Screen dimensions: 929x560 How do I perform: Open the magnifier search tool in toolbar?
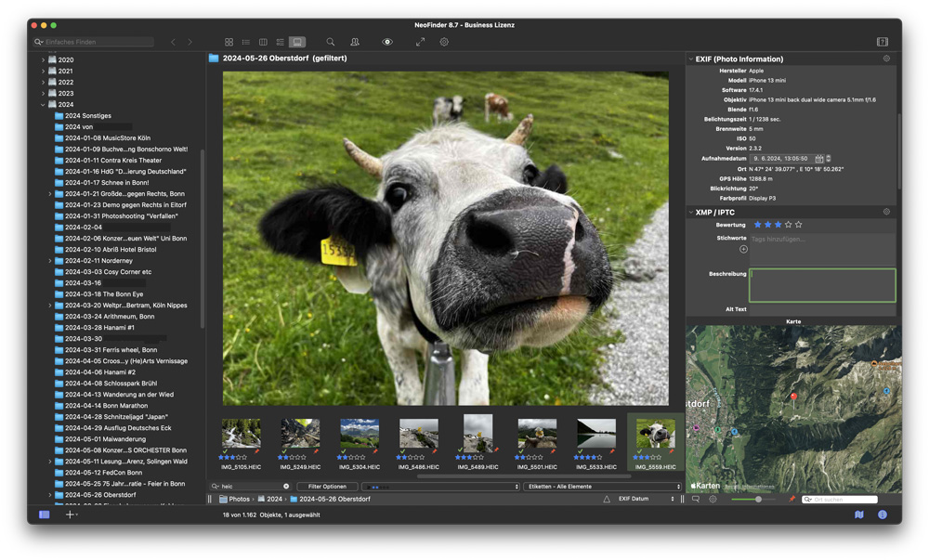(330, 42)
